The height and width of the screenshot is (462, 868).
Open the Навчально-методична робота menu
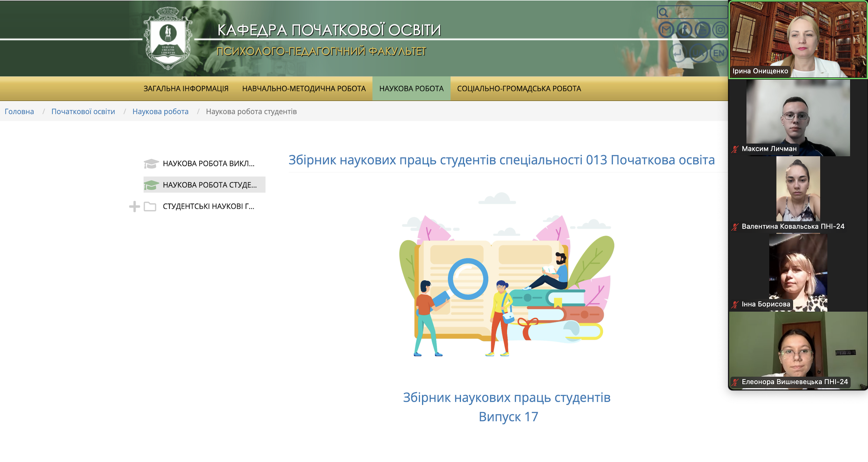[x=304, y=89]
